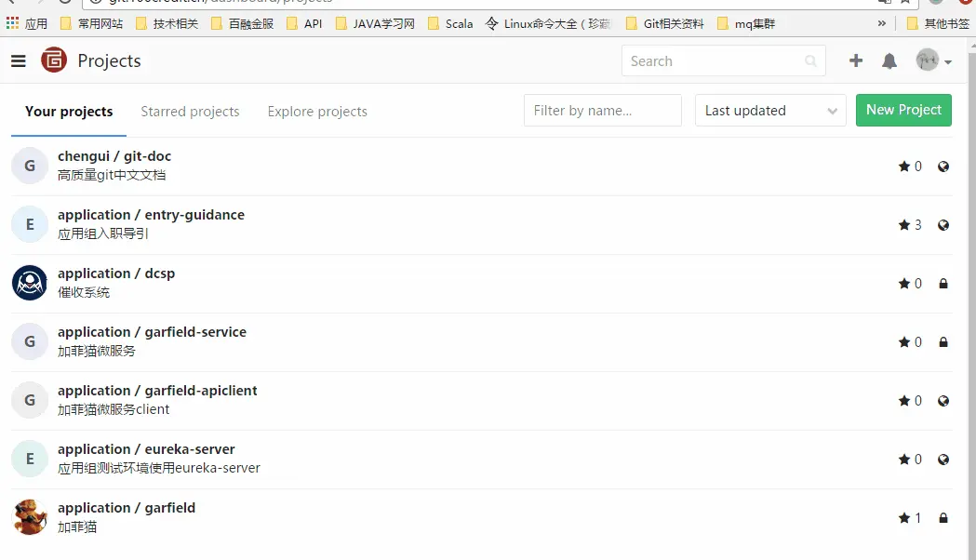Image resolution: width=976 pixels, height=560 pixels.
Task: Click the description 高质量git中文文档
Action: [112, 176]
